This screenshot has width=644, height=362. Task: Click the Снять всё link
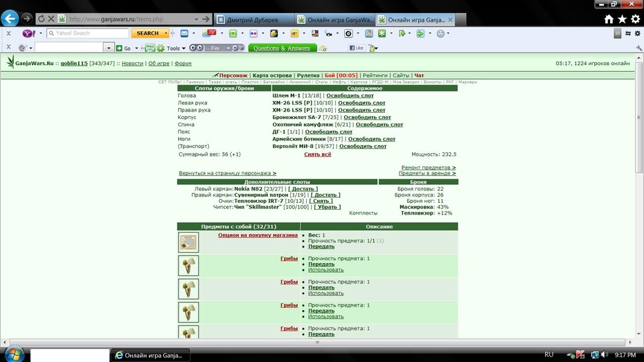[317, 154]
